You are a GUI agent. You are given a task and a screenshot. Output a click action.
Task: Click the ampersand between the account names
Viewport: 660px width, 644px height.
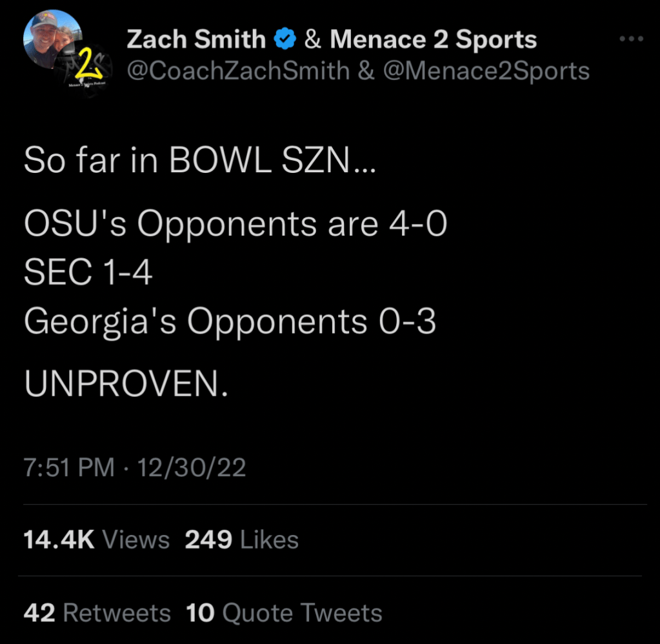tap(312, 40)
